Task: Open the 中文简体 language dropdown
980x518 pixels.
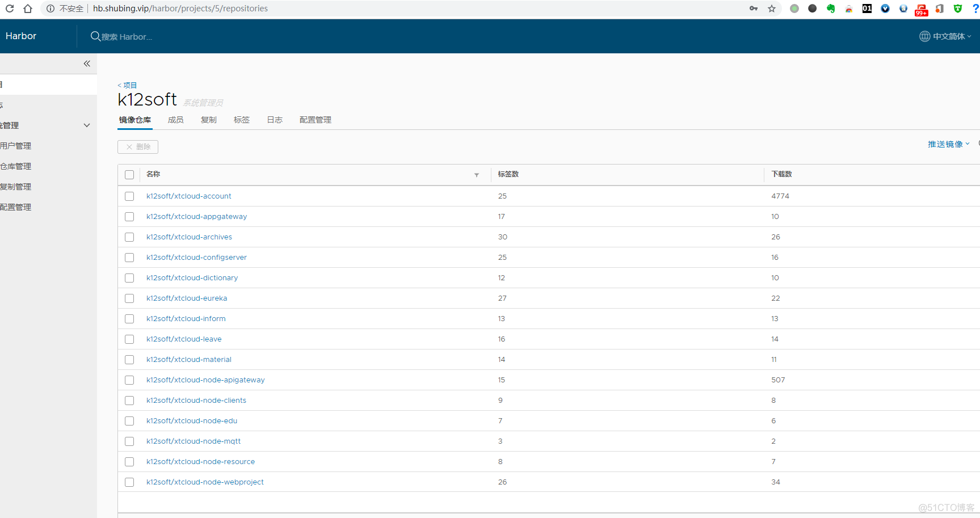Action: 952,36
